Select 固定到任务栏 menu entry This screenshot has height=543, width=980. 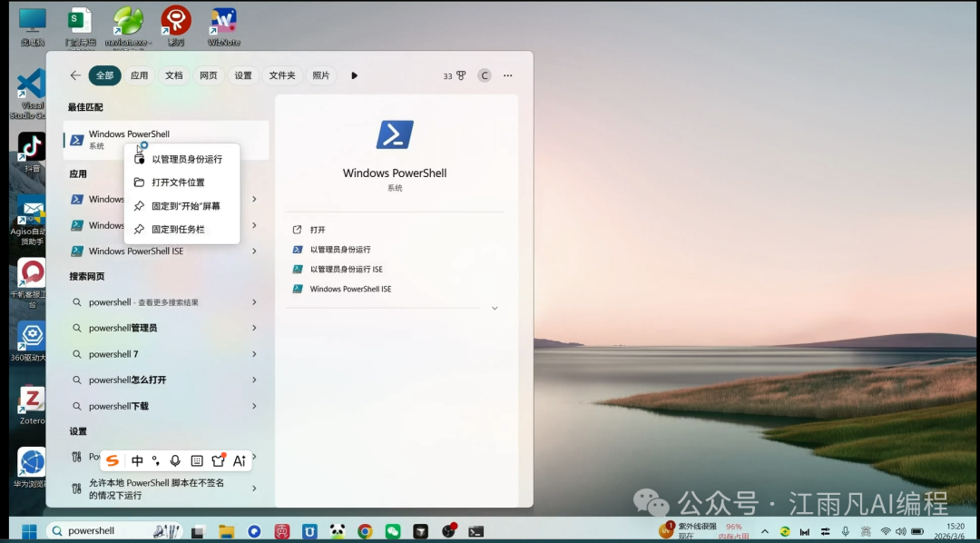click(181, 230)
